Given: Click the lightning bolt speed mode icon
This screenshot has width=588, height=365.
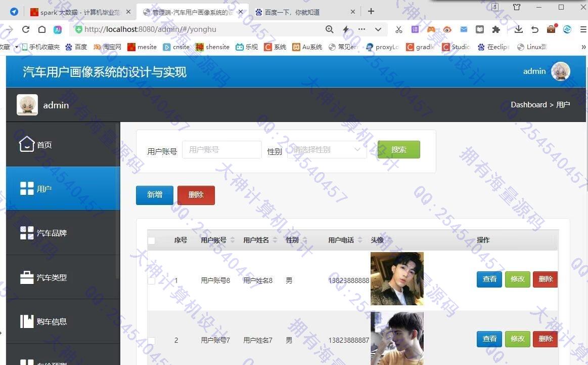Looking at the screenshot, I should pos(346,29).
